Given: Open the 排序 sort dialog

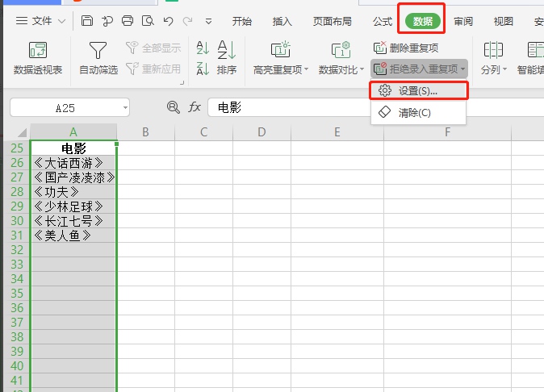Looking at the screenshot, I should tap(227, 58).
